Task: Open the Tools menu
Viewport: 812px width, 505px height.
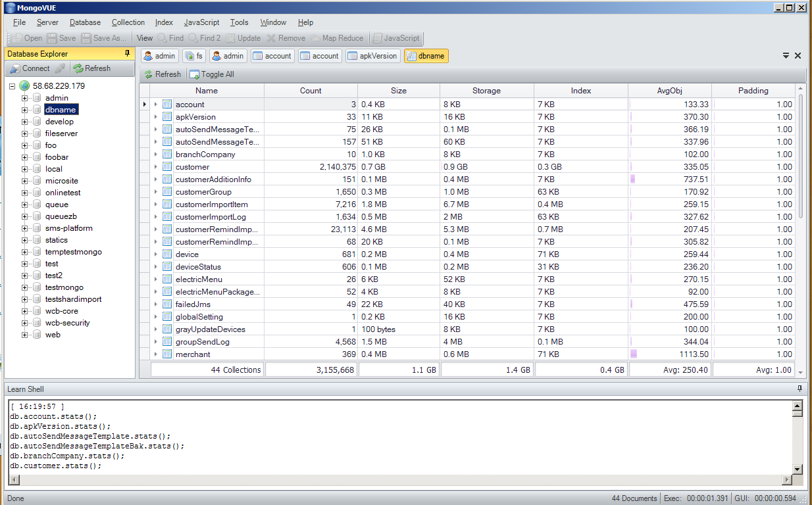Action: 240,22
